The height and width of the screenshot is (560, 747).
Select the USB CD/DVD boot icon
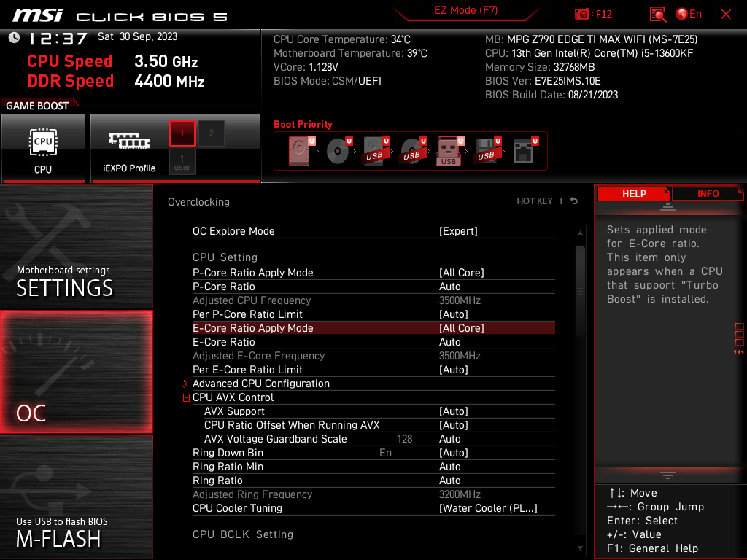pos(413,151)
